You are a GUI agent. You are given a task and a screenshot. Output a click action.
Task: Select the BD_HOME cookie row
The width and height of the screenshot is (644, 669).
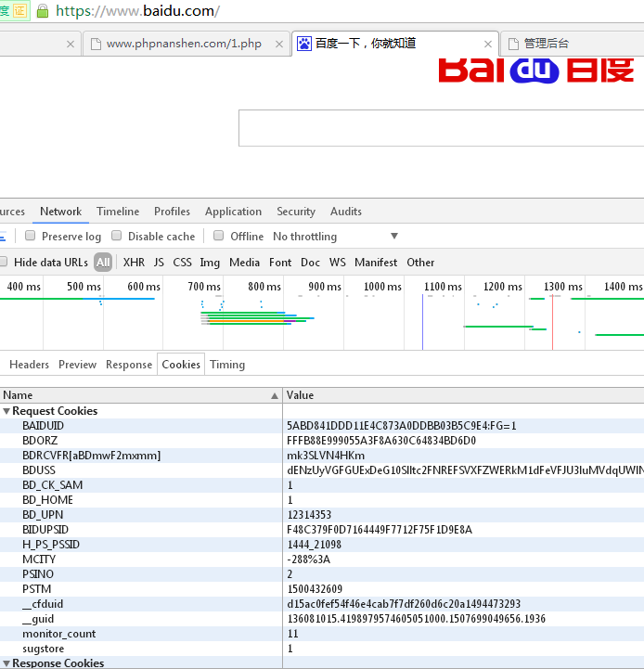tap(322, 500)
